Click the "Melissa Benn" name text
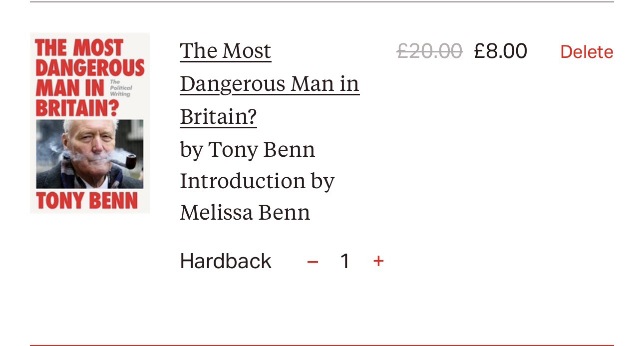This screenshot has width=644, height=346. click(x=245, y=213)
